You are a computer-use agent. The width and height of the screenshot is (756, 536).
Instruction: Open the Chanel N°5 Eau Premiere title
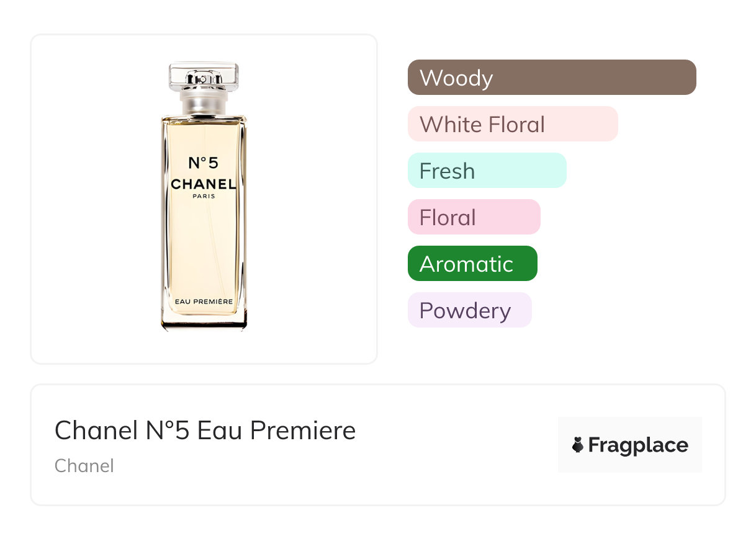point(205,431)
